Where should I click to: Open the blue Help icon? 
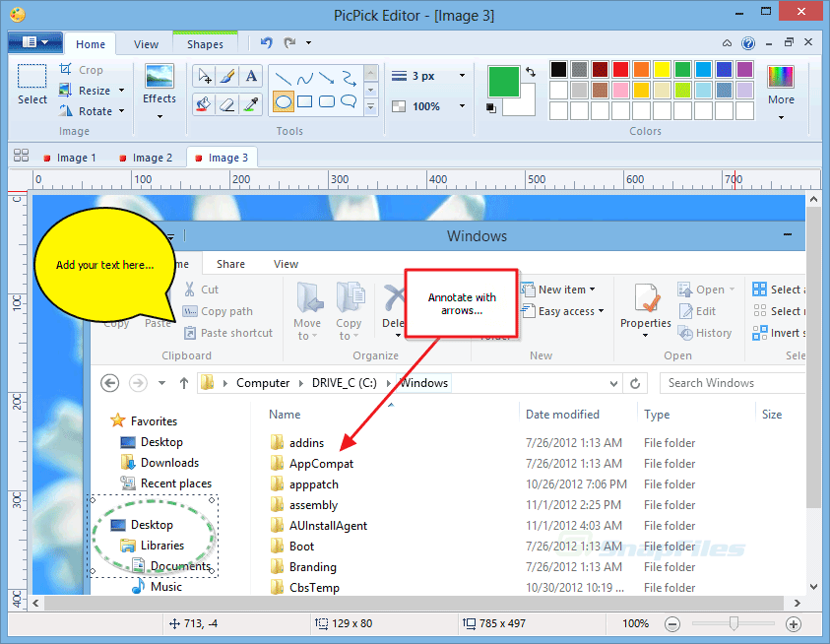(x=748, y=43)
